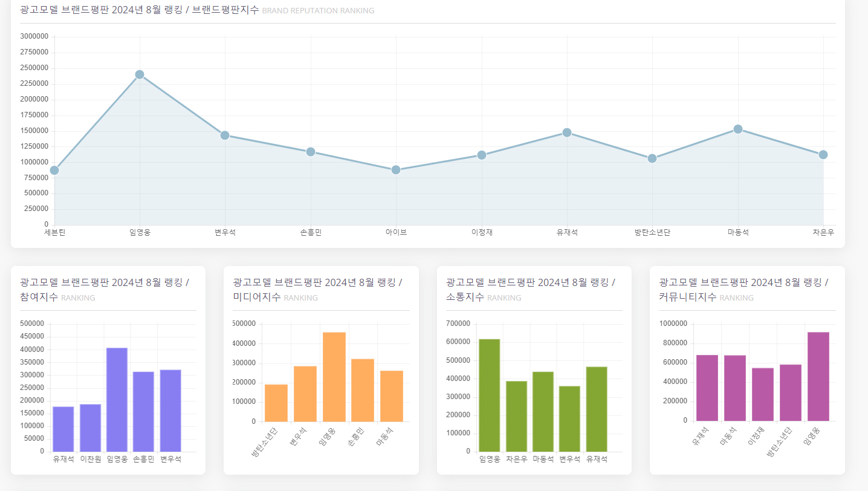Image resolution: width=868 pixels, height=491 pixels.
Task: Select the 손흥민 marker on the line chart
Action: pos(310,151)
